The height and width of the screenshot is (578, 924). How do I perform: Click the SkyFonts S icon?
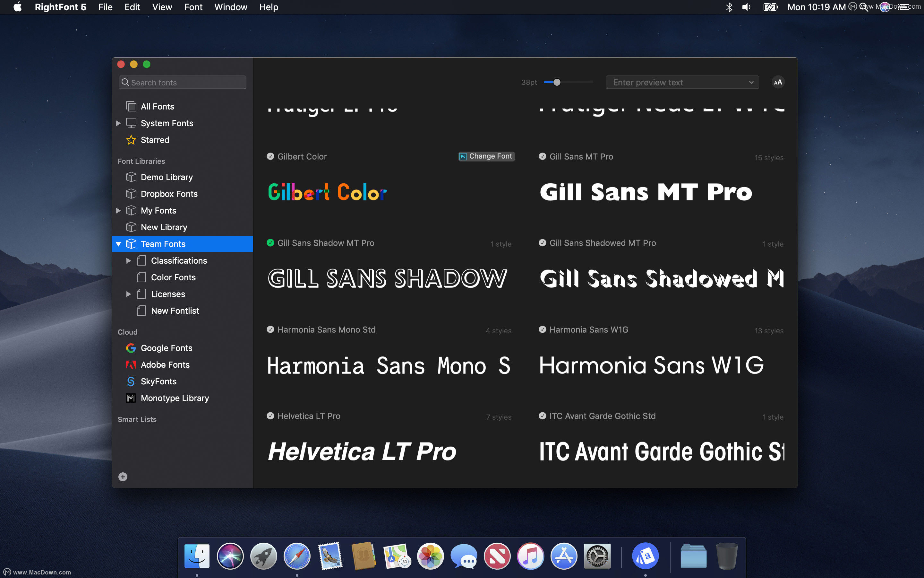point(131,381)
